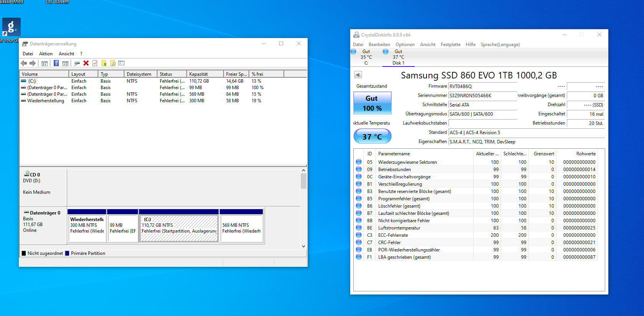
Task: Click the Datenträgerverwaltung title bar icon
Action: coord(25,44)
